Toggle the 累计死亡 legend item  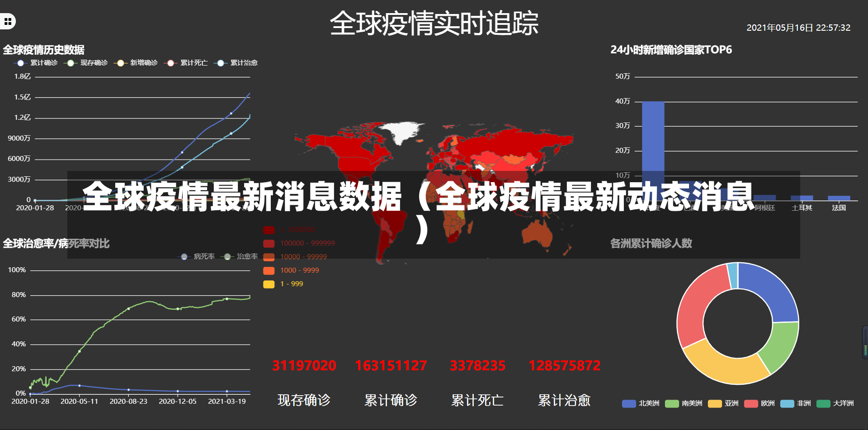tap(186, 63)
